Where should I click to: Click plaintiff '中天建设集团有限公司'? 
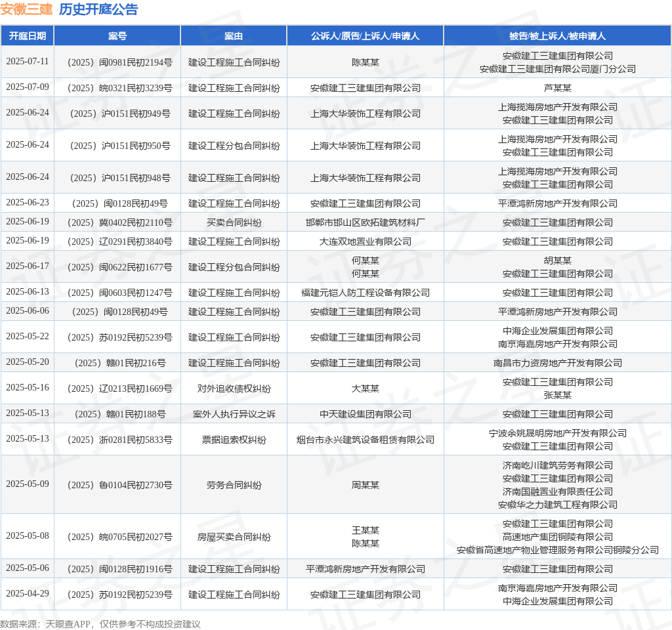click(x=365, y=415)
